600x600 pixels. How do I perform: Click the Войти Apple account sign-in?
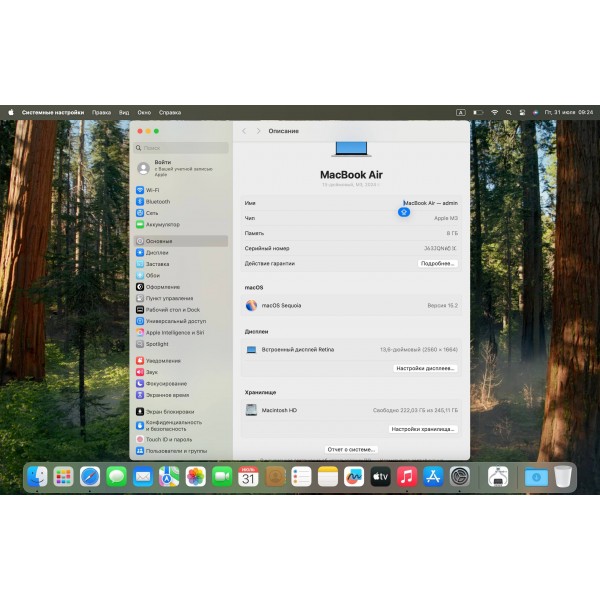pyautogui.click(x=175, y=168)
